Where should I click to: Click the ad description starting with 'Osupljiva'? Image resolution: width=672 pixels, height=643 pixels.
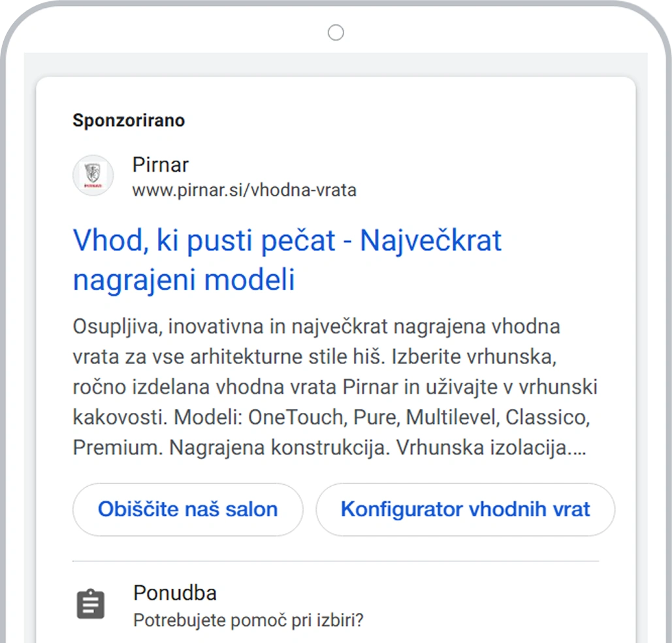335,387
